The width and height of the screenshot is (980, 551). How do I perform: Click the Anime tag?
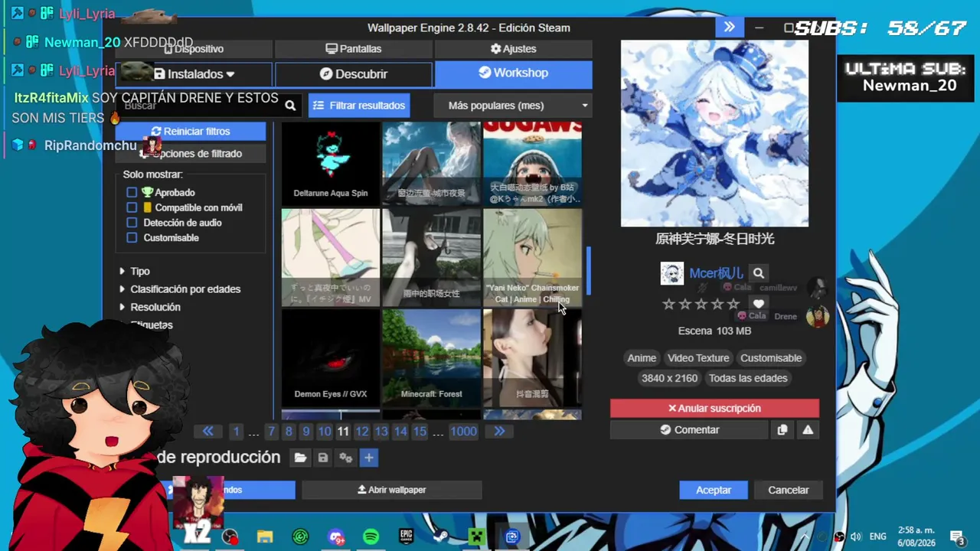coord(642,358)
